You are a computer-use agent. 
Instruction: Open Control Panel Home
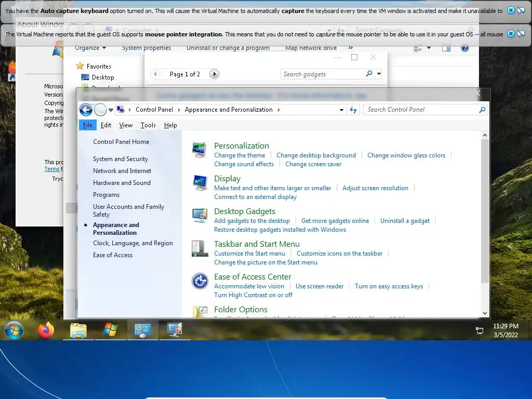tap(121, 142)
